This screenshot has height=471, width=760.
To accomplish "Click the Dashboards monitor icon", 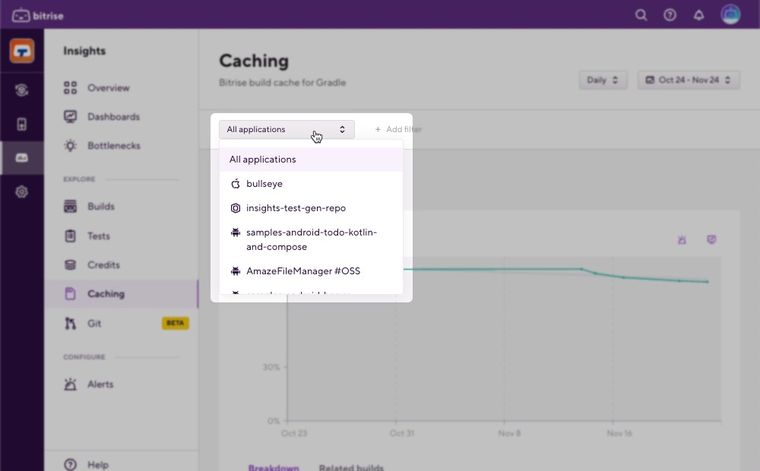I will (x=70, y=116).
